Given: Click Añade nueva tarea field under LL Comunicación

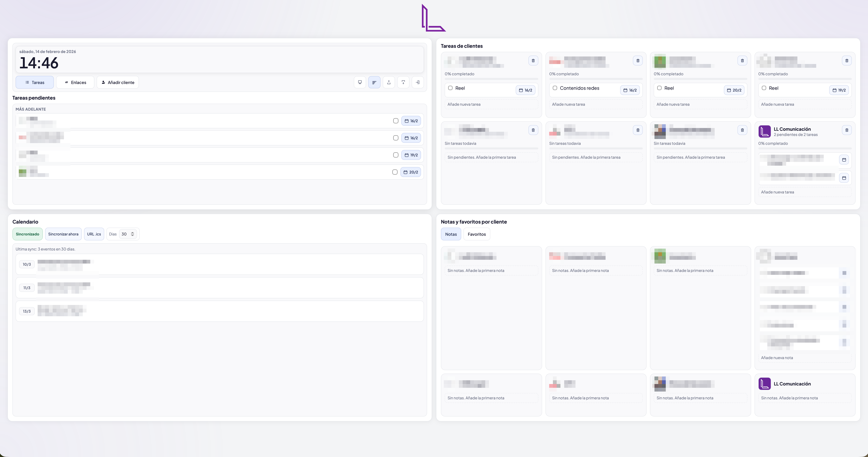Looking at the screenshot, I should click(x=804, y=192).
